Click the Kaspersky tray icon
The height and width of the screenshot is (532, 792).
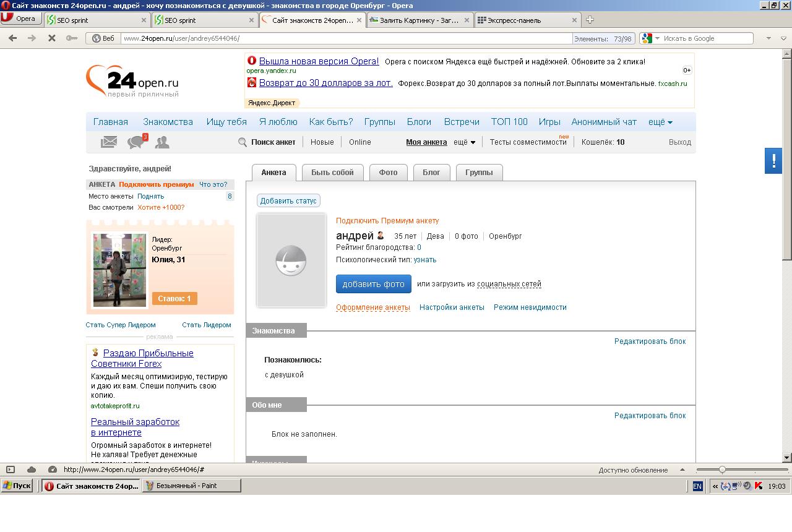point(758,486)
